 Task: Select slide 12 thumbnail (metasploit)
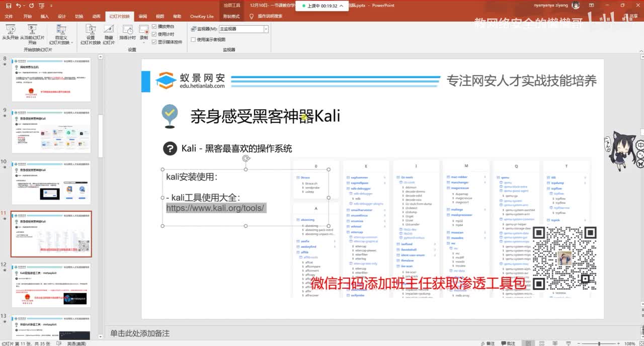[x=51, y=285]
